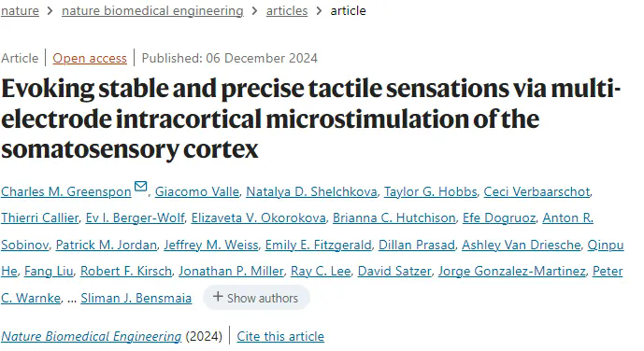The width and height of the screenshot is (644, 351).
Task: Click Cite this article
Action: pos(280,336)
